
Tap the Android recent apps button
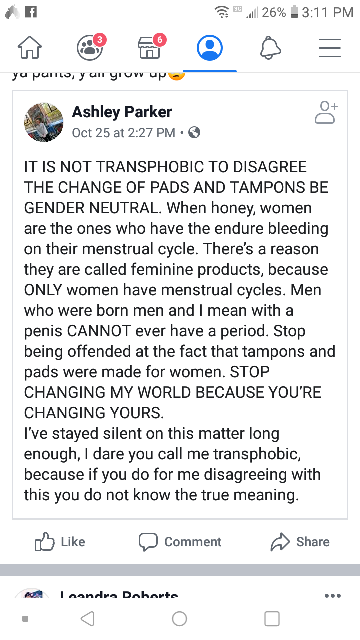(x=272, y=619)
